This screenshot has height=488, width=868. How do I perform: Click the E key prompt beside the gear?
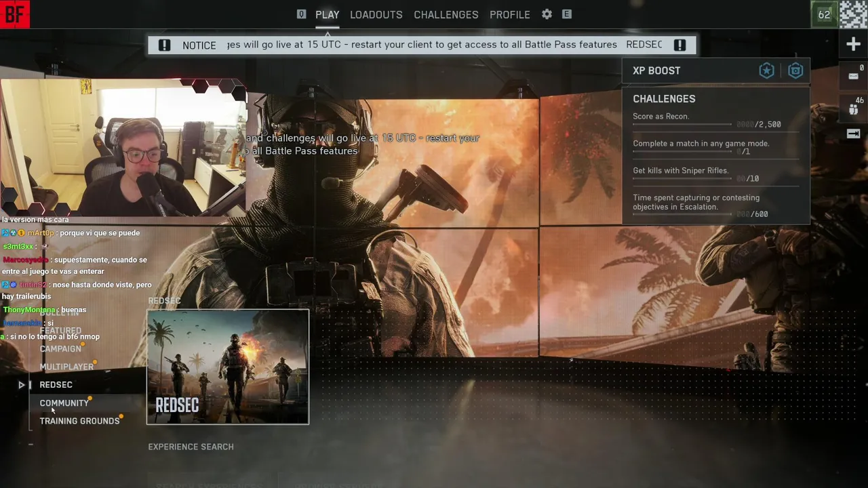[x=567, y=14]
